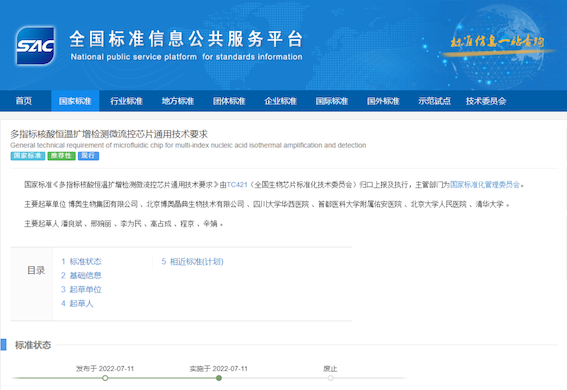This screenshot has width=567, height=390.
Task: Switch to 团体标准 section
Action: tap(229, 101)
